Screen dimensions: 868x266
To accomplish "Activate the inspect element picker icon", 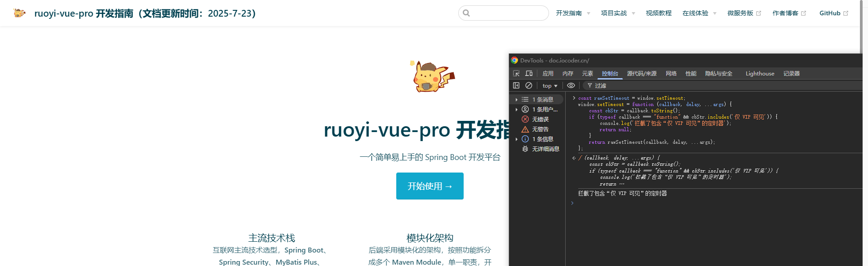I will tap(516, 74).
